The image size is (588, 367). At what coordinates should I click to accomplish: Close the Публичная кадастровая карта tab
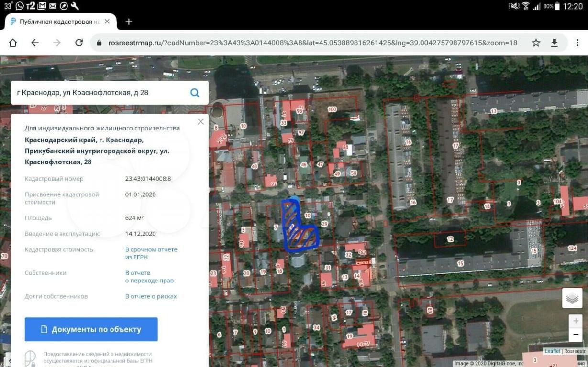click(107, 22)
